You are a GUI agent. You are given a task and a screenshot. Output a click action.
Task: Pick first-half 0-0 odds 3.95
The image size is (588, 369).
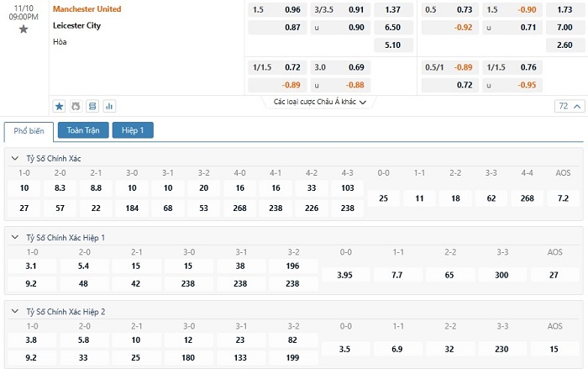(x=344, y=275)
